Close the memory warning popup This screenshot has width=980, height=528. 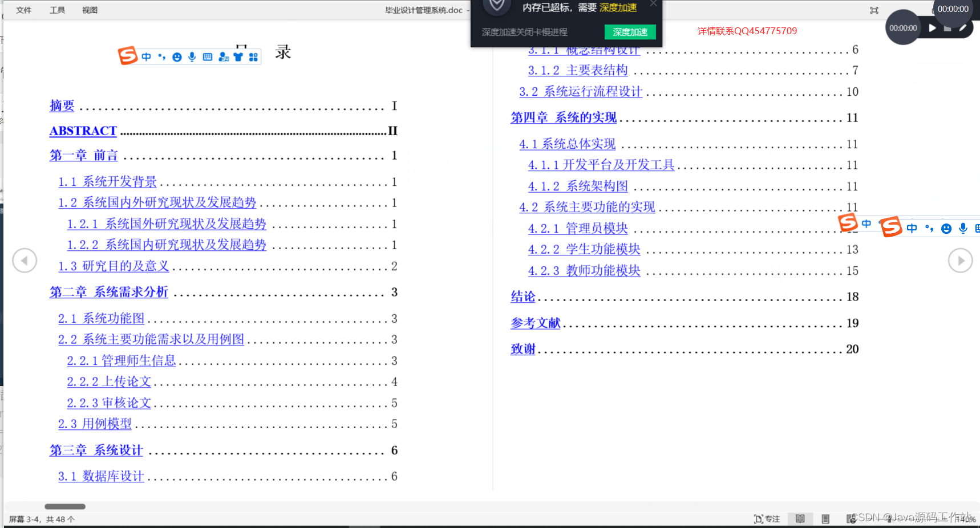tap(653, 4)
